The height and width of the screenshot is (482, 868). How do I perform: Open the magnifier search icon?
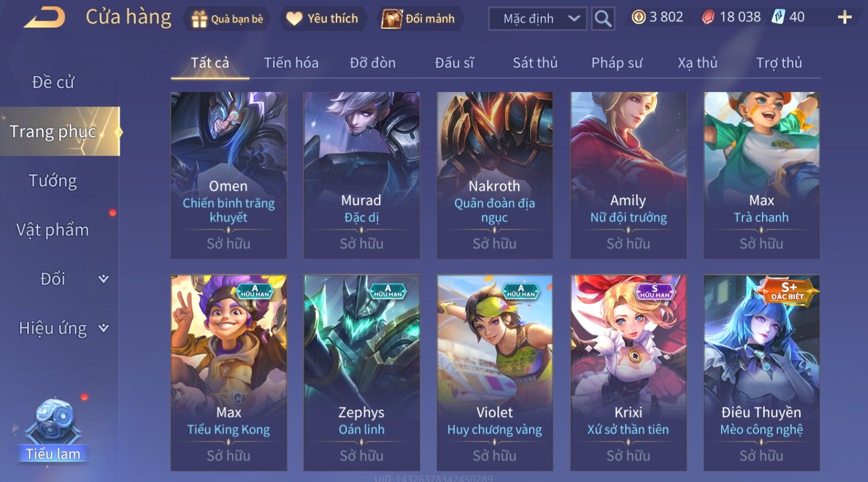(x=603, y=19)
